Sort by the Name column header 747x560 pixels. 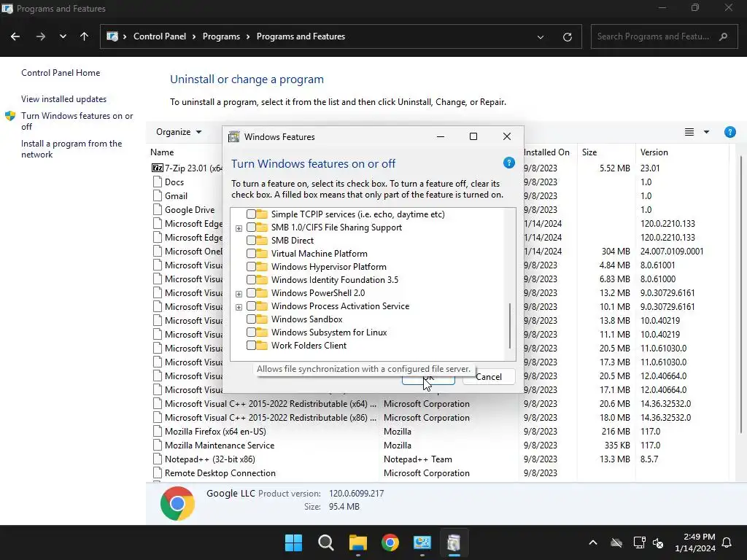pos(162,152)
